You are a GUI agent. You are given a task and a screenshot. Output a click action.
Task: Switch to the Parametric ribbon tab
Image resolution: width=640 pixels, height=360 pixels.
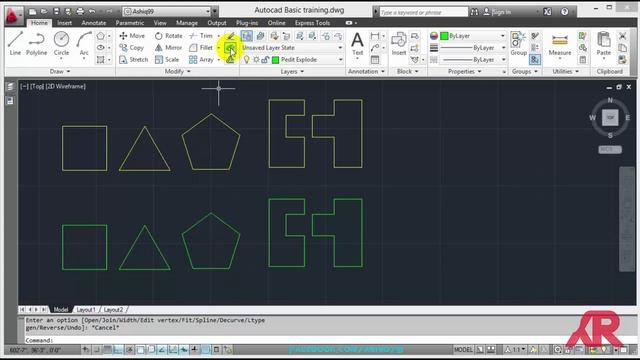coord(129,23)
